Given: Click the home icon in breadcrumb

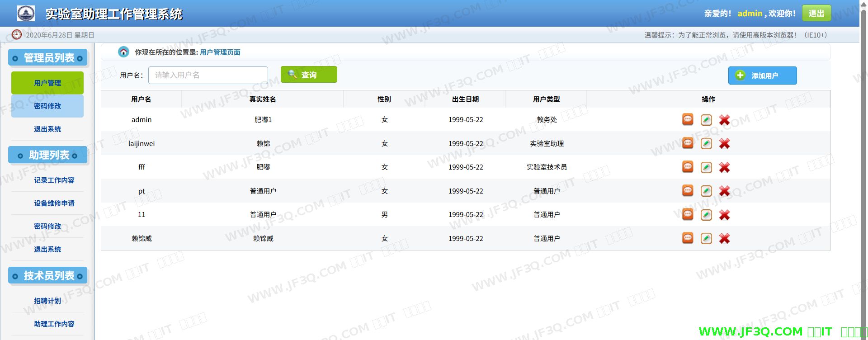Looking at the screenshot, I should coord(123,52).
